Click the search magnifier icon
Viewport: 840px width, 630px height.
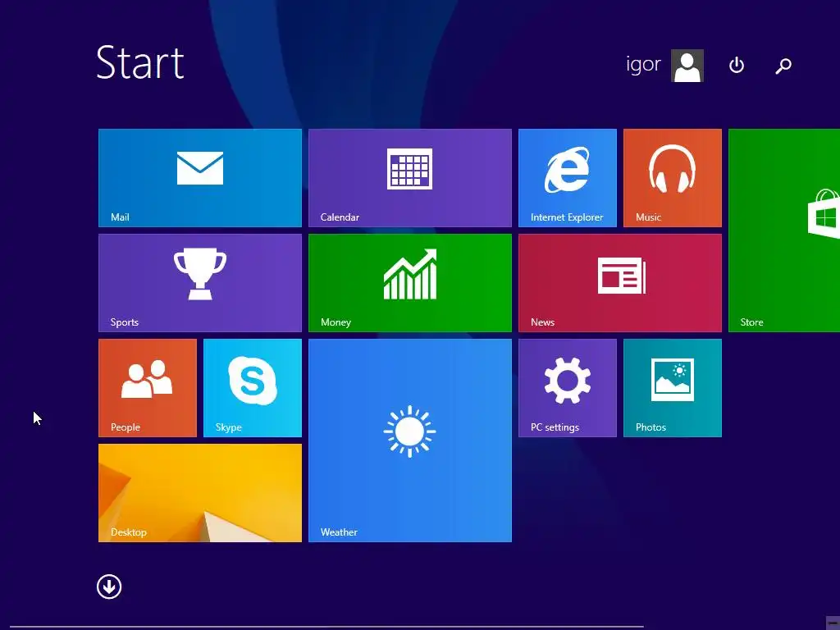pos(783,66)
